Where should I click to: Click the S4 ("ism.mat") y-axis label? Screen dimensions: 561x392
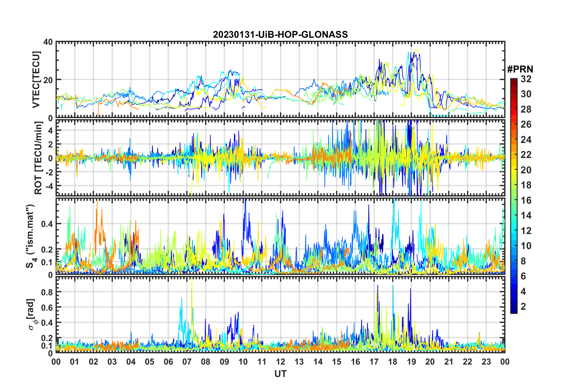[x=31, y=236]
